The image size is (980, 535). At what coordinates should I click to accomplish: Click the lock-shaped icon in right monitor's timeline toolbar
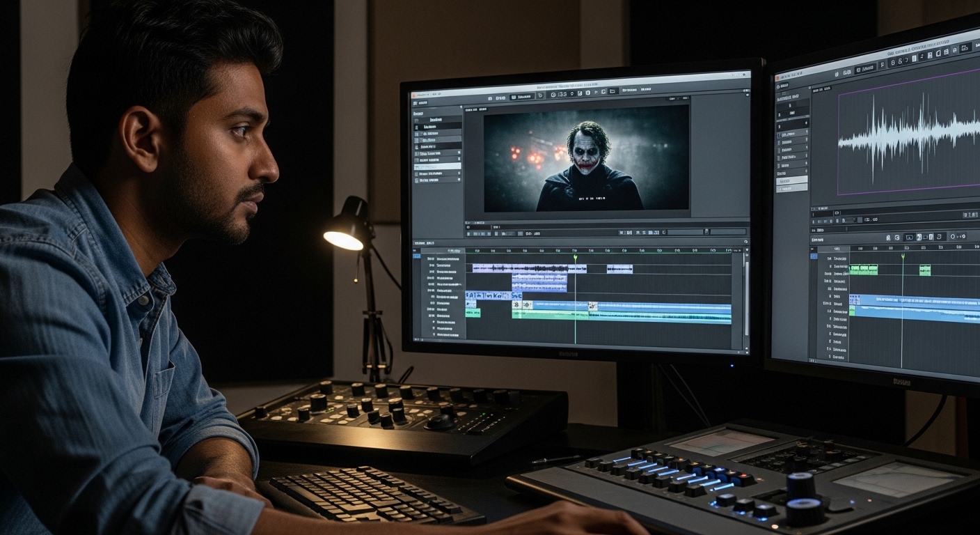coord(888,238)
